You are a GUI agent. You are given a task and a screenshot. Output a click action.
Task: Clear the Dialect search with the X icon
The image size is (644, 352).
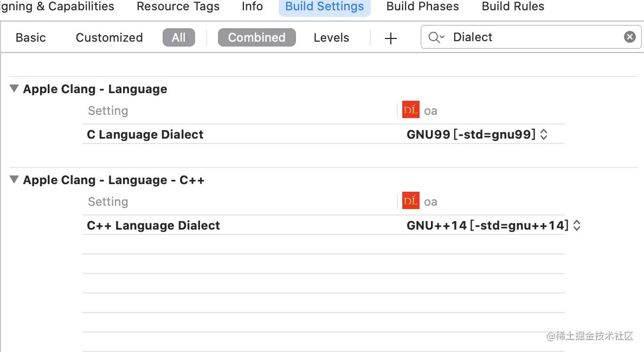629,37
